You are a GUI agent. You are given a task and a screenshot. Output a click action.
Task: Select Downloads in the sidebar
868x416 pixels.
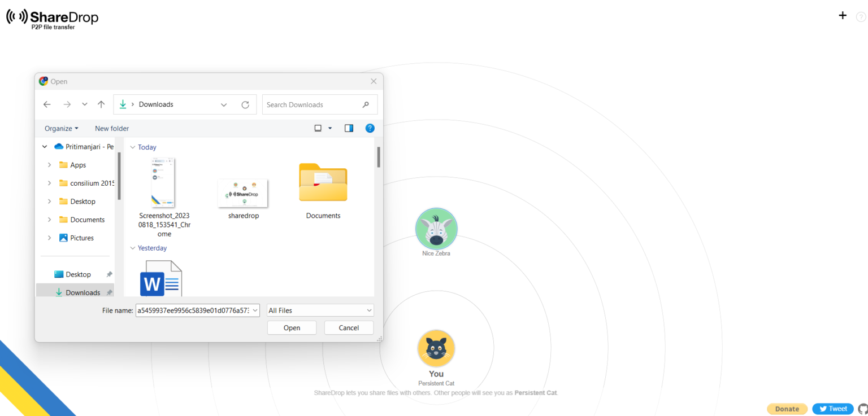tap(84, 292)
